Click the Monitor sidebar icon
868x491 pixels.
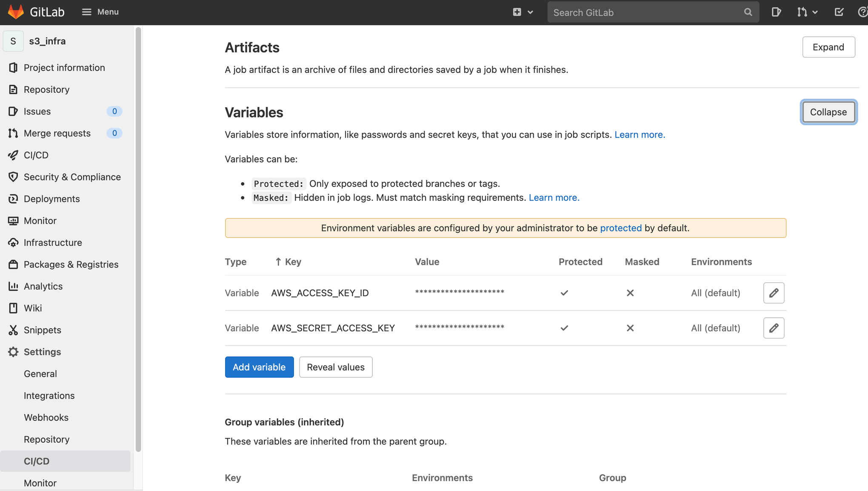[x=13, y=220]
